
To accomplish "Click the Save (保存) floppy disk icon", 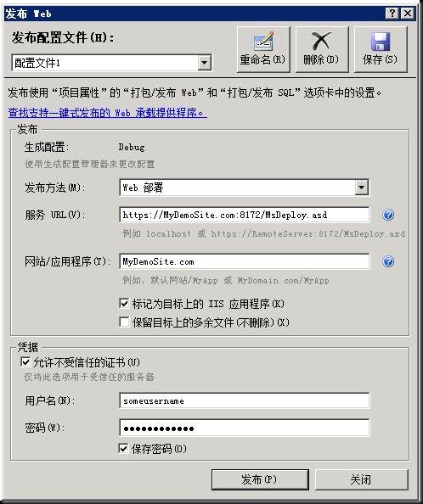I will pos(381,49).
